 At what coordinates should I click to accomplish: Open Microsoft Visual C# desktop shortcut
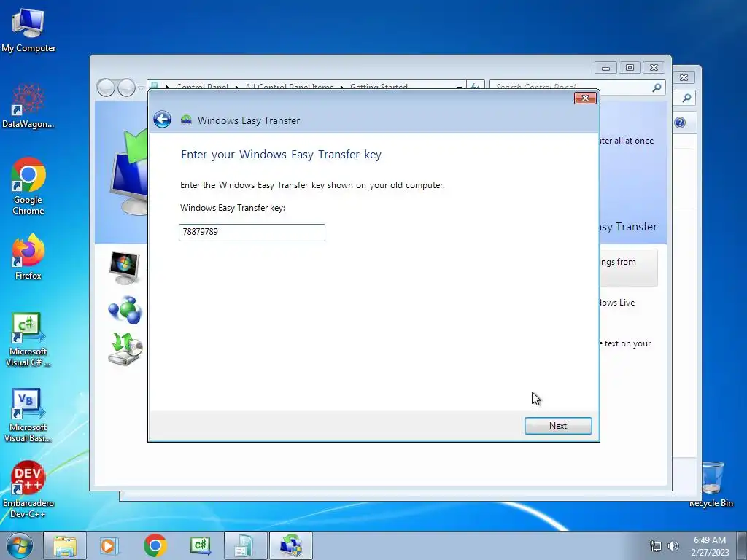(28, 340)
